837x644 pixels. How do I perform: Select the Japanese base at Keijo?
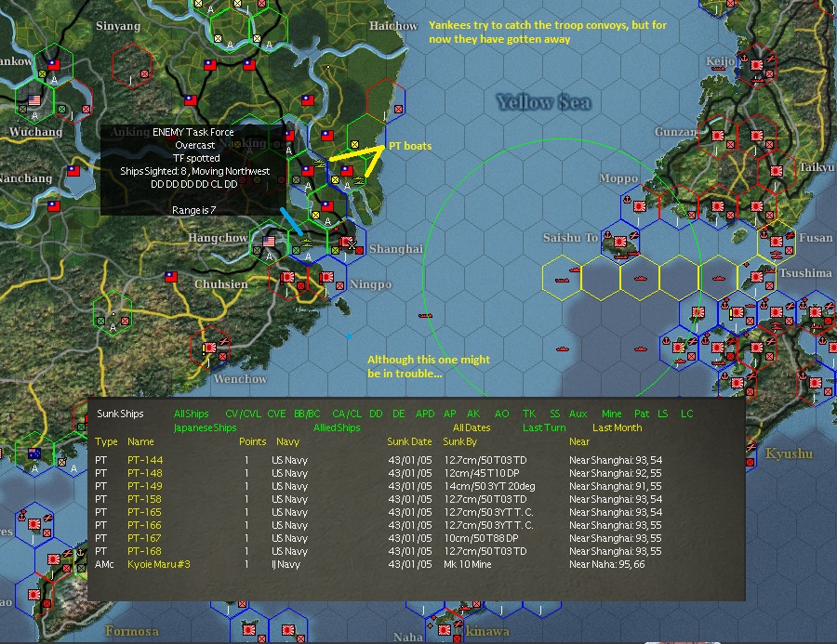(x=756, y=65)
